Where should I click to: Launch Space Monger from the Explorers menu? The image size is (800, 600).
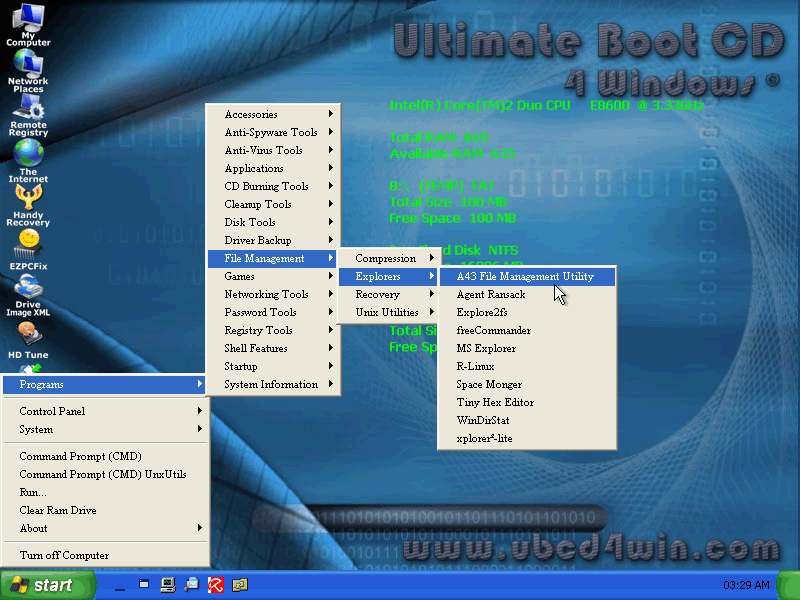[x=527, y=384]
